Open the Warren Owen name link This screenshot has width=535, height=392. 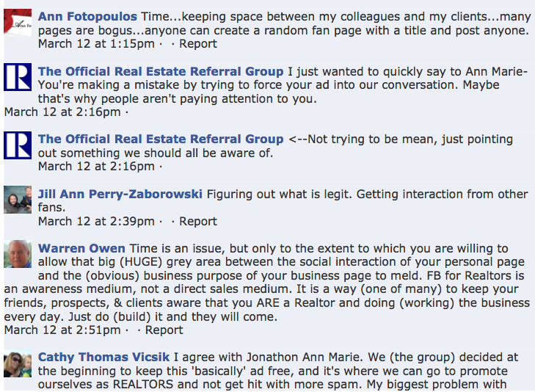[x=81, y=248]
